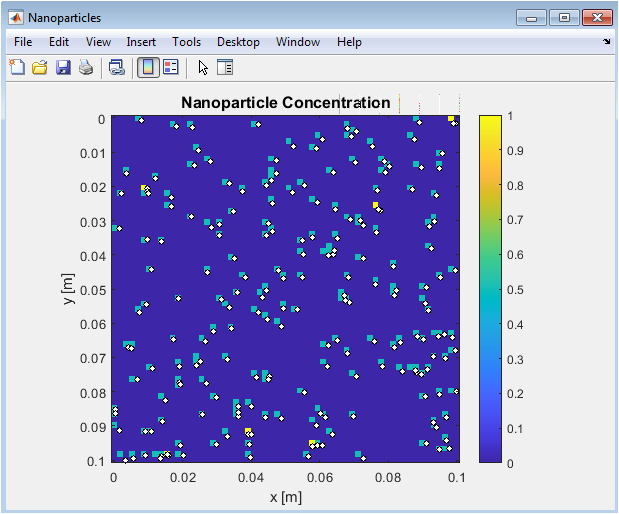The width and height of the screenshot is (619, 514).
Task: Open the Property Inspector panel icon
Action: (225, 68)
